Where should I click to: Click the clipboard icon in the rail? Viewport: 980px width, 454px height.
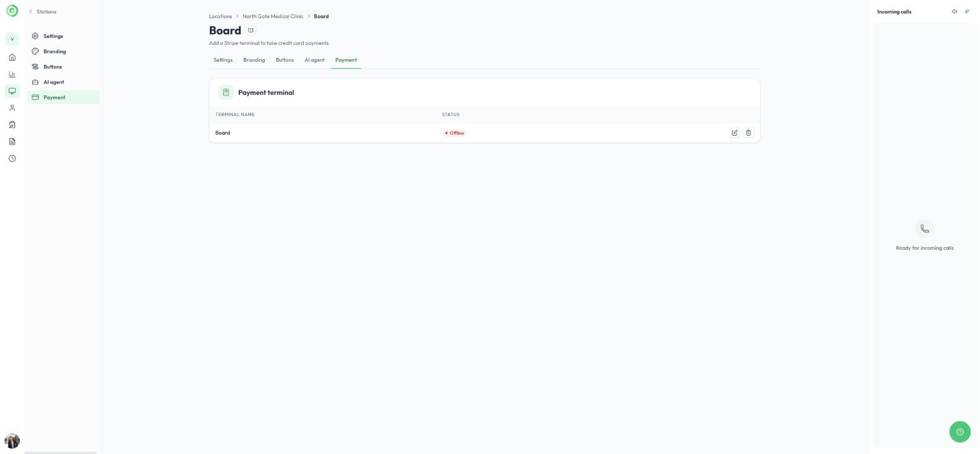(12, 125)
